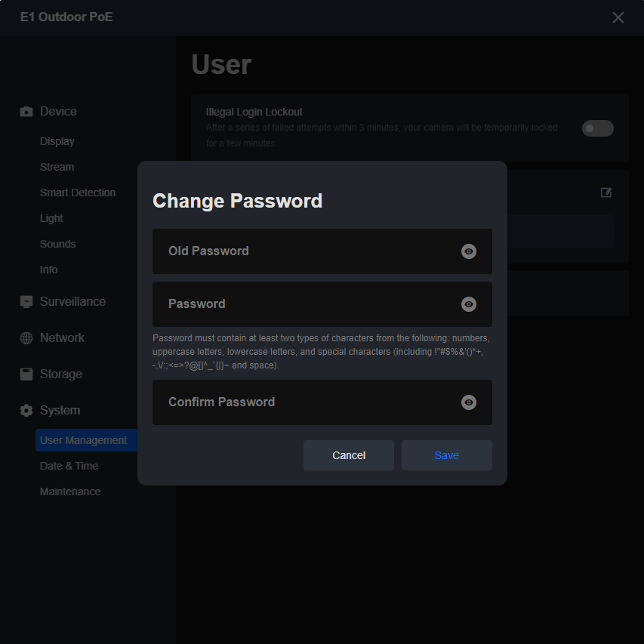
Task: Select the Device camera icon
Action: click(x=25, y=111)
